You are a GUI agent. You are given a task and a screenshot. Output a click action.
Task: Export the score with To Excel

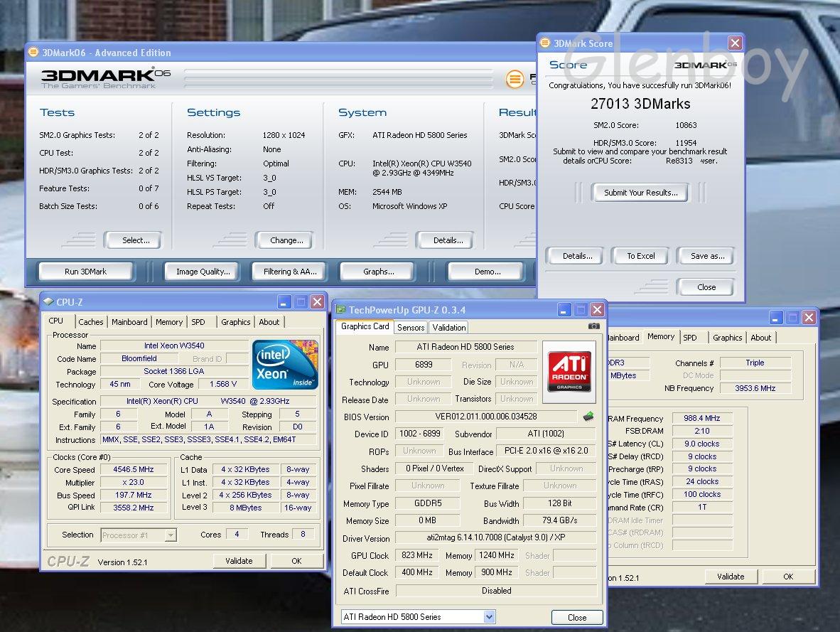pos(640,256)
